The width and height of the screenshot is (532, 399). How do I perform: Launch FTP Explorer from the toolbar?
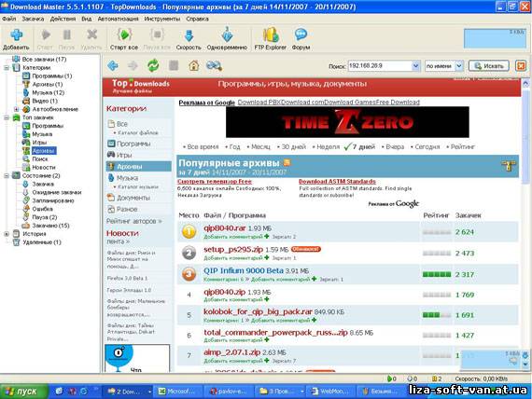pos(271,34)
